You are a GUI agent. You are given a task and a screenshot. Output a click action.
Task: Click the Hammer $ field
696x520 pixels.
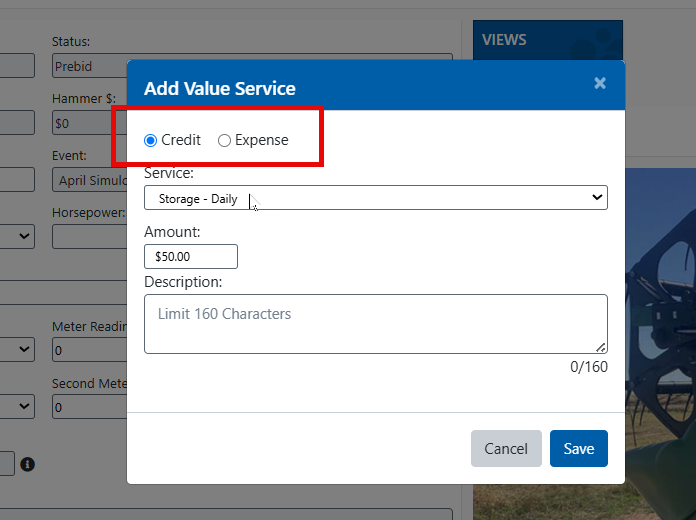(x=90, y=123)
